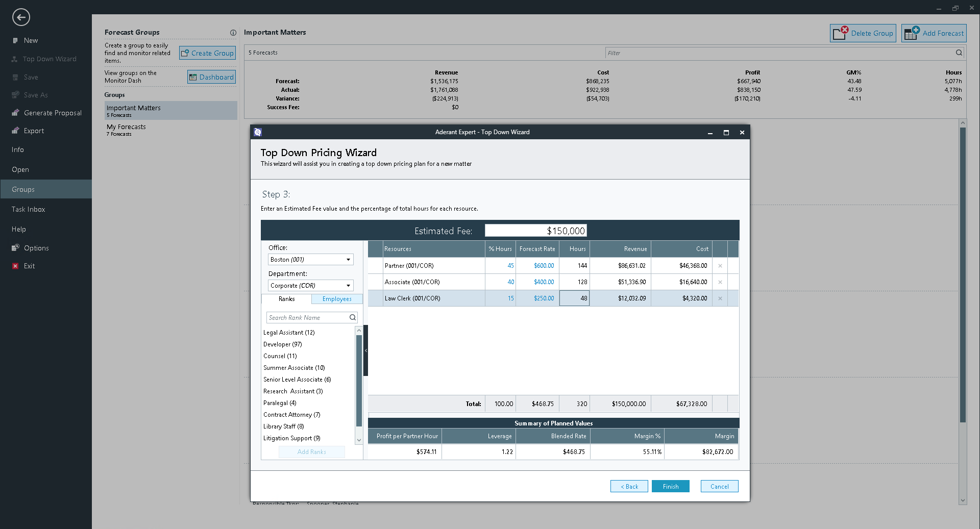Click the Delete Group icon
Image resolution: width=980 pixels, height=529 pixels.
[841, 33]
